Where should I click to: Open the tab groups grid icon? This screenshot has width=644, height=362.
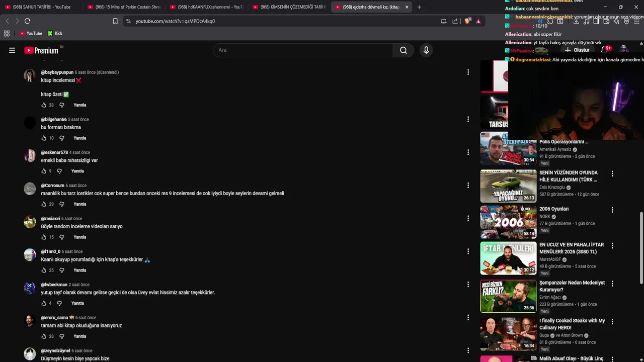(x=7, y=33)
